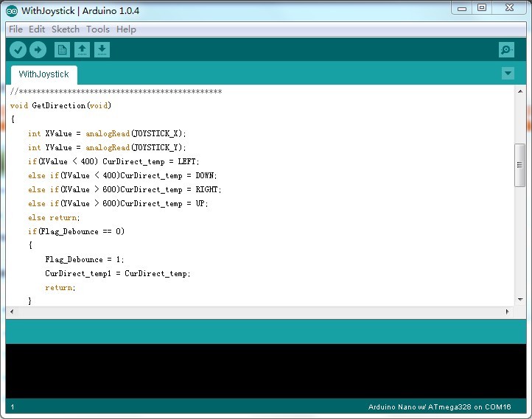Open the Sketch menu
Image resolution: width=532 pixels, height=419 pixels.
(66, 29)
